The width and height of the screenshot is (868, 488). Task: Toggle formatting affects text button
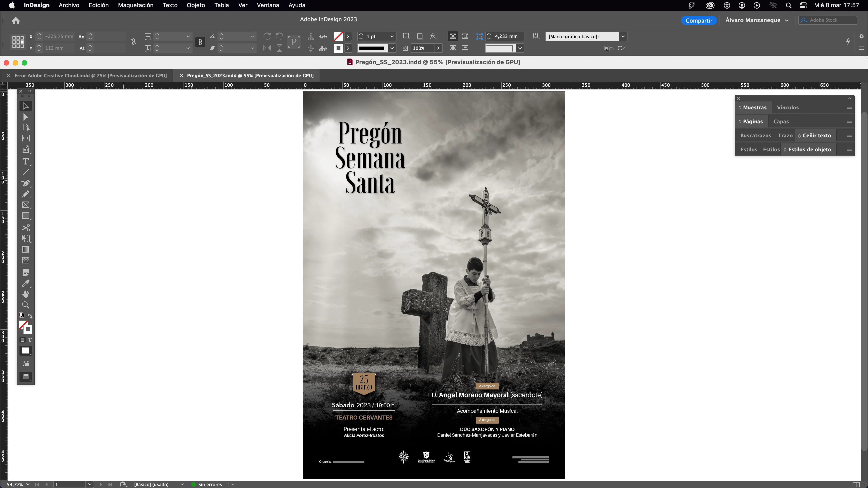coord(30,340)
